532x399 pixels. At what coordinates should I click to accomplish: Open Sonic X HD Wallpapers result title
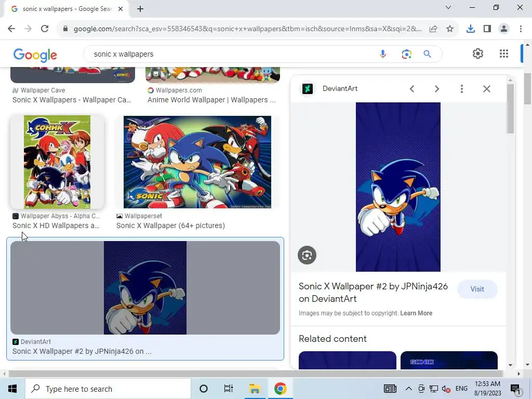pyautogui.click(x=56, y=225)
